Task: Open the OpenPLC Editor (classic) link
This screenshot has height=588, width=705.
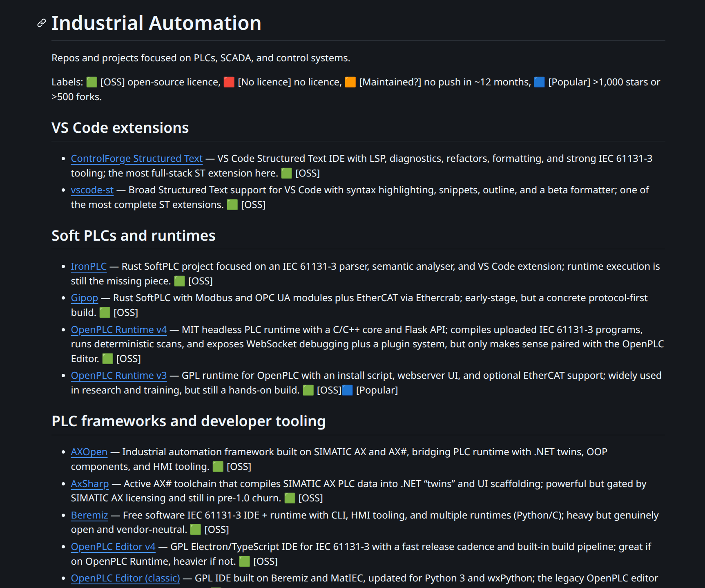Action: coord(125,578)
